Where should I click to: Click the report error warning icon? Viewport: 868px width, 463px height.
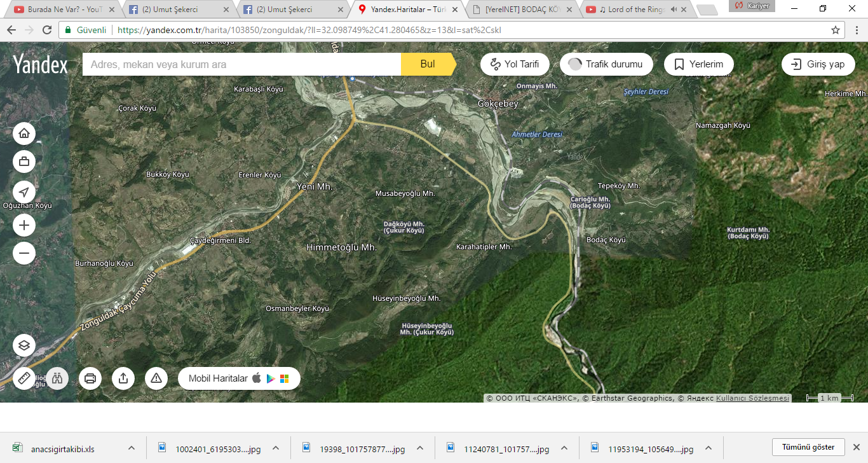pyautogui.click(x=156, y=378)
